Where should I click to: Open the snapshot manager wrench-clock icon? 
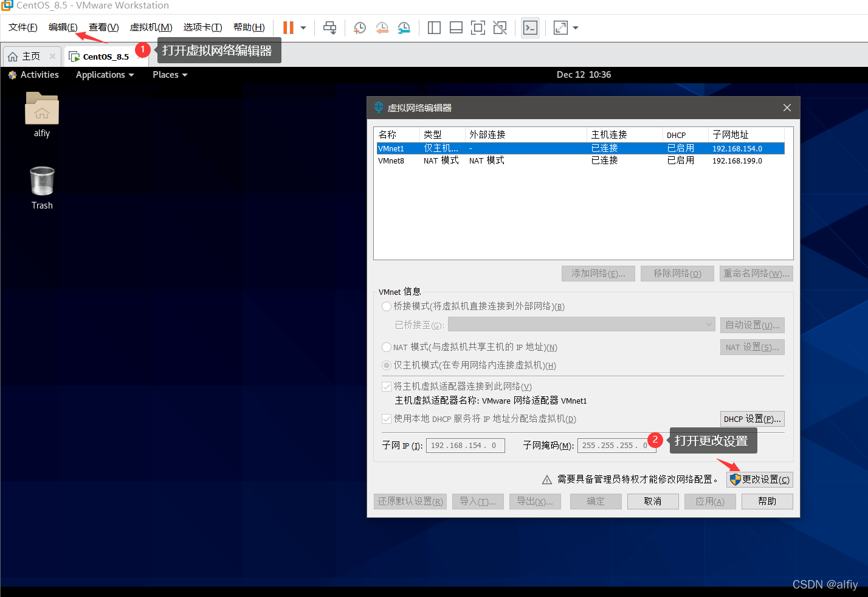(404, 27)
